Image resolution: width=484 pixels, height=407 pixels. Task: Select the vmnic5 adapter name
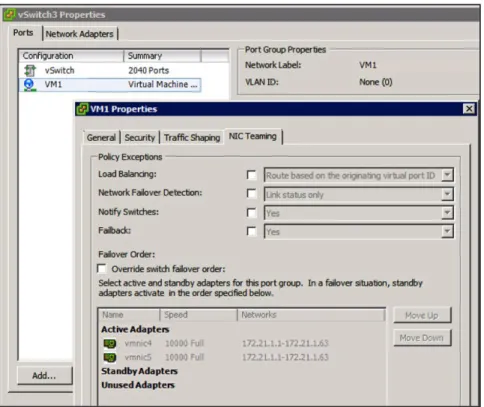pyautogui.click(x=138, y=357)
